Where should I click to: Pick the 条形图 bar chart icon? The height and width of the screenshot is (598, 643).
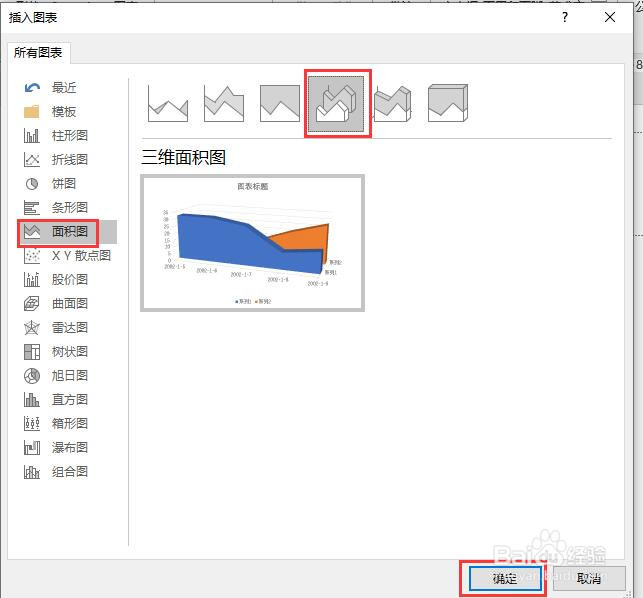(32, 208)
